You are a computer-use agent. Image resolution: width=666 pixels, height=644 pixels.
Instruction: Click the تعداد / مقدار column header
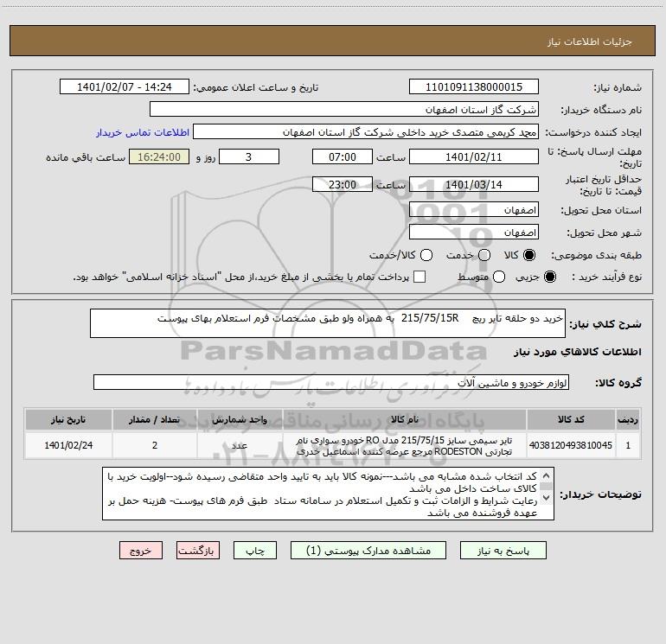(x=155, y=419)
